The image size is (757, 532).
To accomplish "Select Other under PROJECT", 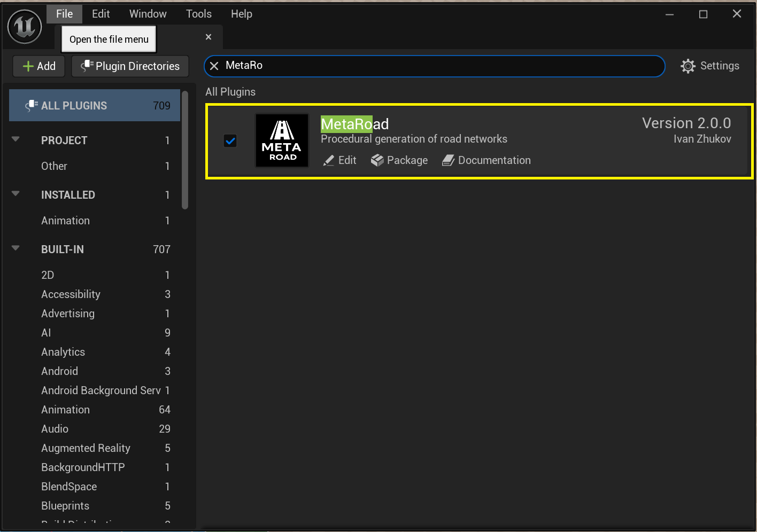I will 95,166.
